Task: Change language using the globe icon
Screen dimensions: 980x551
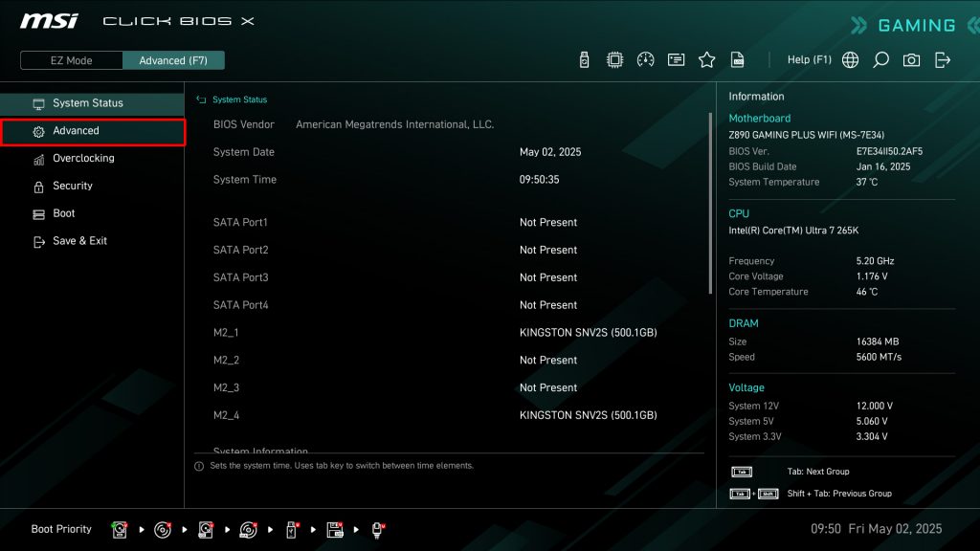Action: [x=850, y=60]
